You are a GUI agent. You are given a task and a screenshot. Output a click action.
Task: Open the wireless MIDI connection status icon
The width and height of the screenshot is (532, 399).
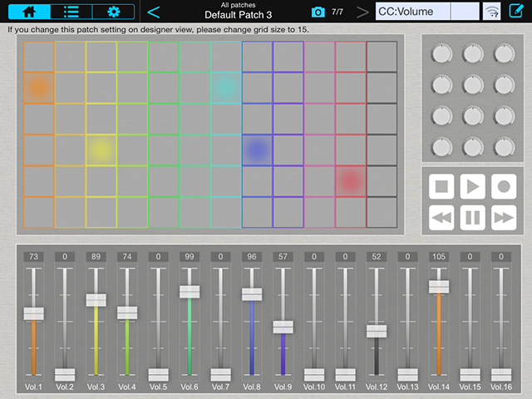point(491,12)
